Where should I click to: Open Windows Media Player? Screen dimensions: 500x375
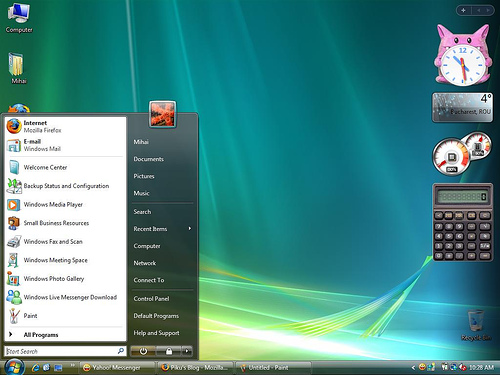coord(65,204)
